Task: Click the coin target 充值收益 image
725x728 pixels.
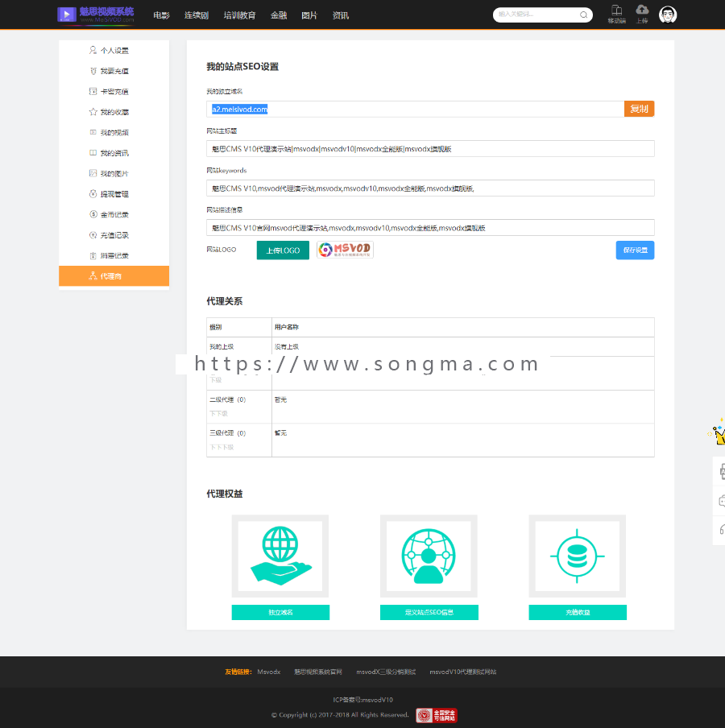Action: (x=578, y=556)
